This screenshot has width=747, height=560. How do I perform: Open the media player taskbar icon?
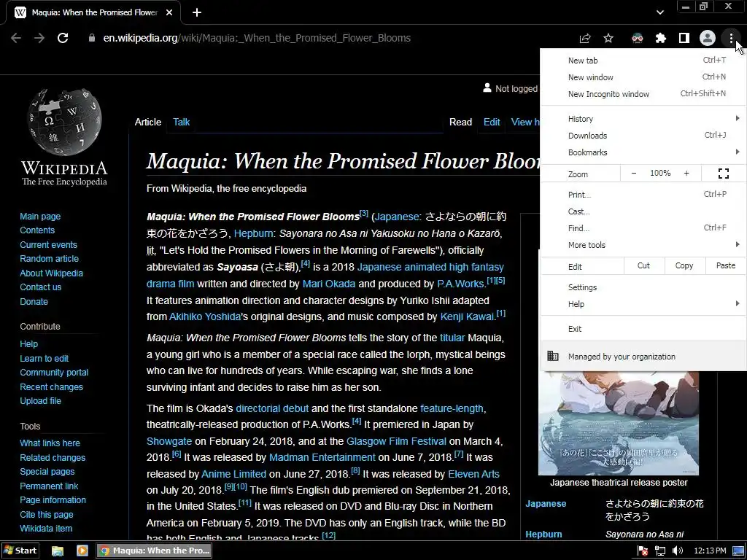82,551
